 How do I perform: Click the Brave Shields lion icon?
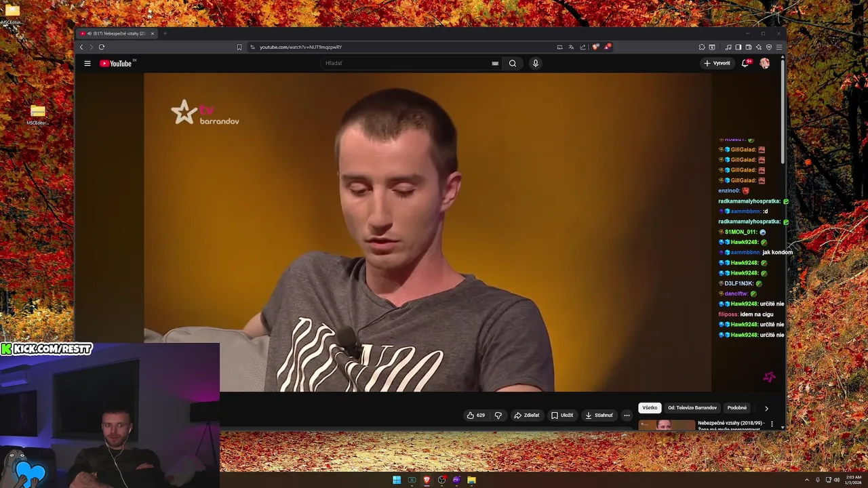pos(595,47)
